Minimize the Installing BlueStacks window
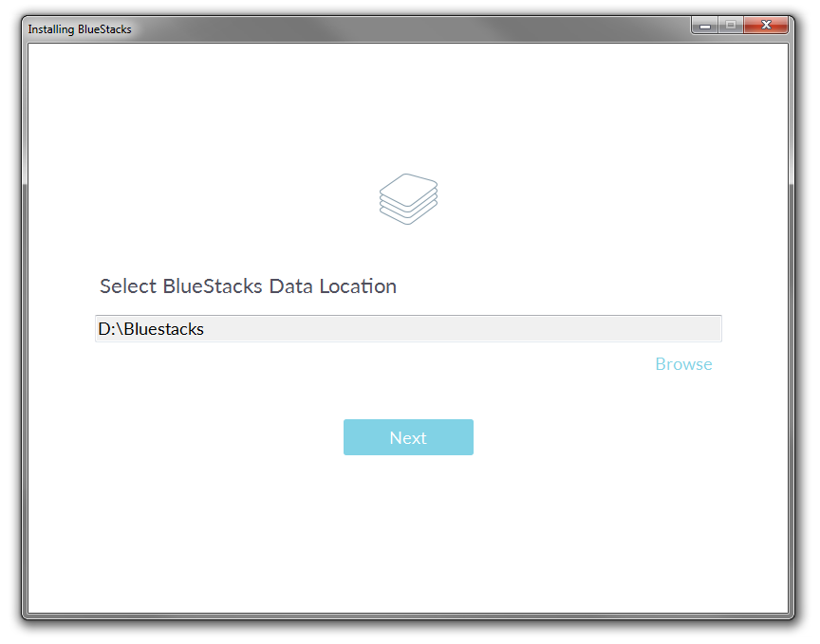 point(705,25)
